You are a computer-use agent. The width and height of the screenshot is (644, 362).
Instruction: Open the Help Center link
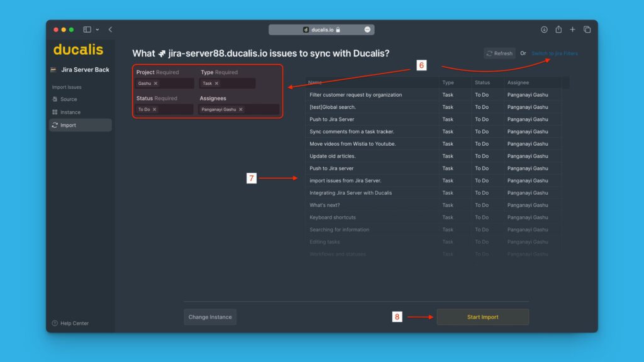(x=74, y=324)
